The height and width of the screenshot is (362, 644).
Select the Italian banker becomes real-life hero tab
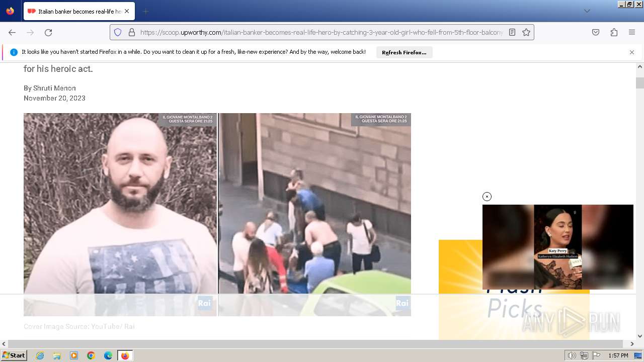coord(79,11)
